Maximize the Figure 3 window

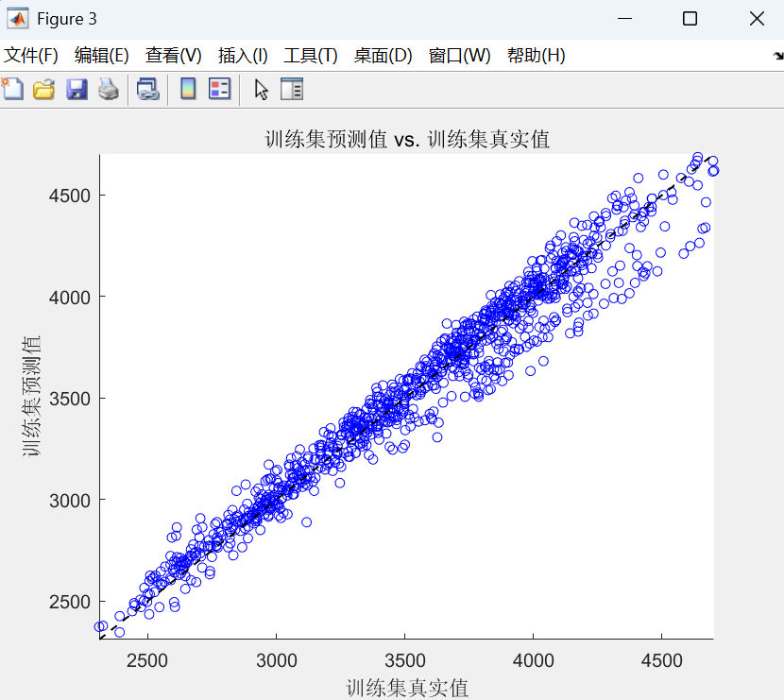coord(690,19)
